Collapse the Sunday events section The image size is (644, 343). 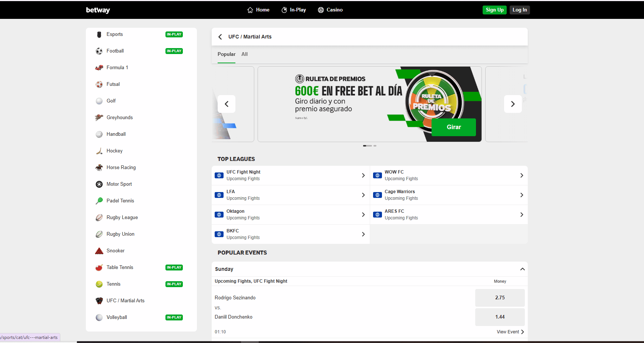pyautogui.click(x=522, y=269)
